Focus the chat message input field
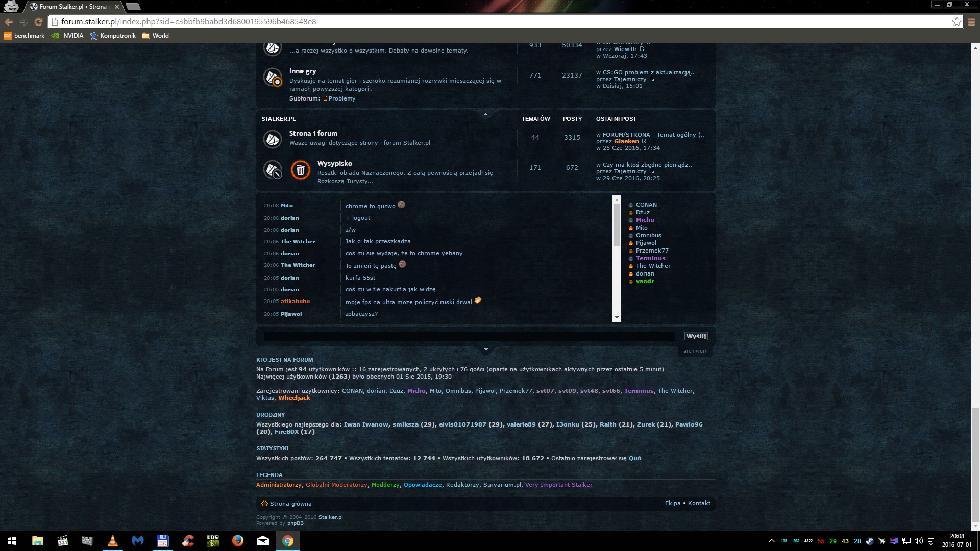Viewport: 980px width, 551px height. pos(469,336)
